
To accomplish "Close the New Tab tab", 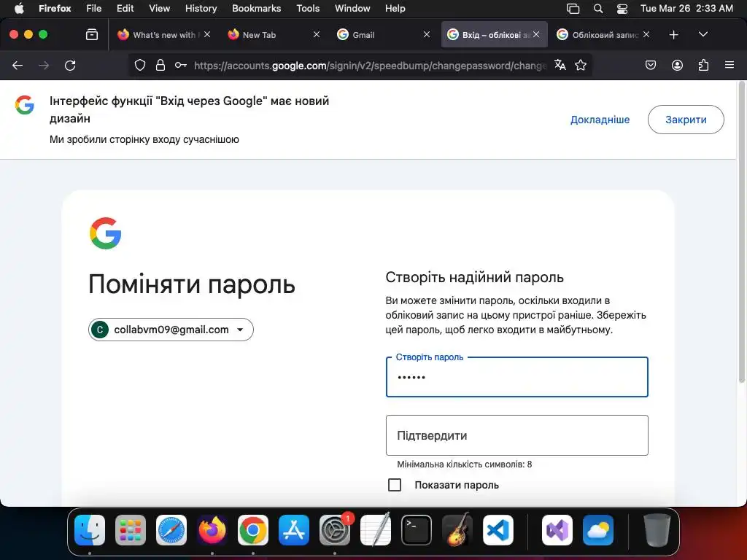I will 317,34.
